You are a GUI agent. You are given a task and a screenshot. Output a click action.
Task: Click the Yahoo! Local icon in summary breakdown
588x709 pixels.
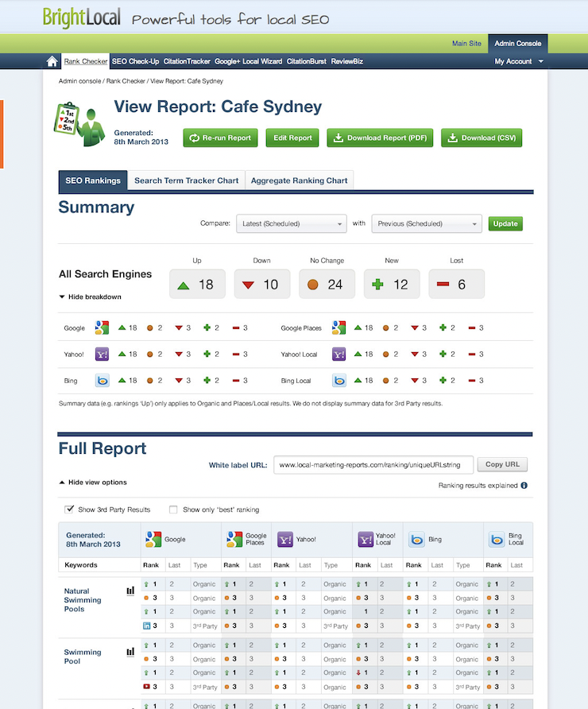point(339,354)
